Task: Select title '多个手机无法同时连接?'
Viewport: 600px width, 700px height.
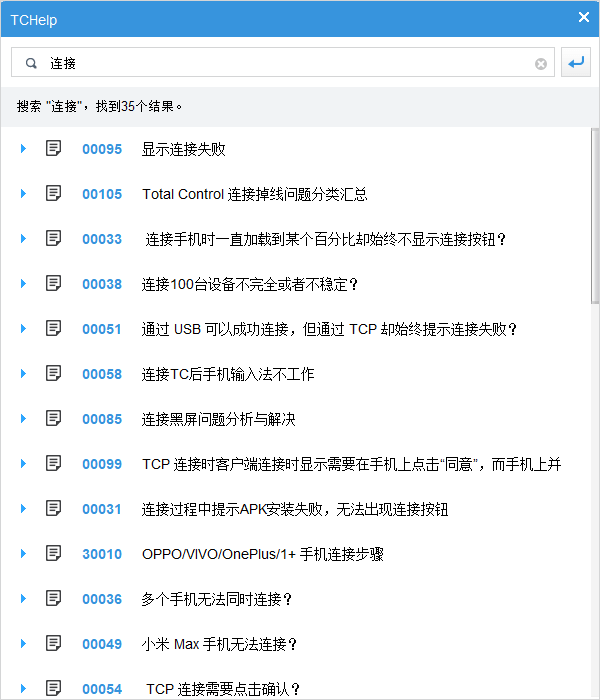Action: click(217, 599)
